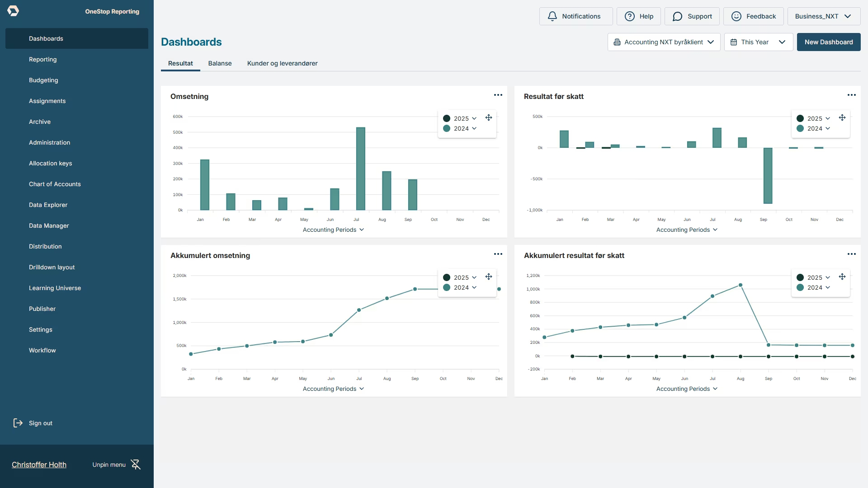Click the 2024 teal color dot in Omsetning legend
The height and width of the screenshot is (488, 868).
click(x=447, y=128)
